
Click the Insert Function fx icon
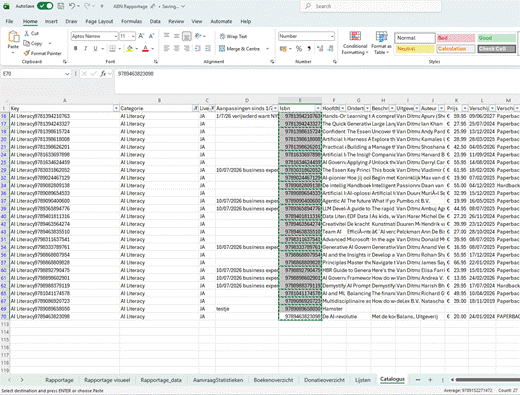(x=103, y=74)
